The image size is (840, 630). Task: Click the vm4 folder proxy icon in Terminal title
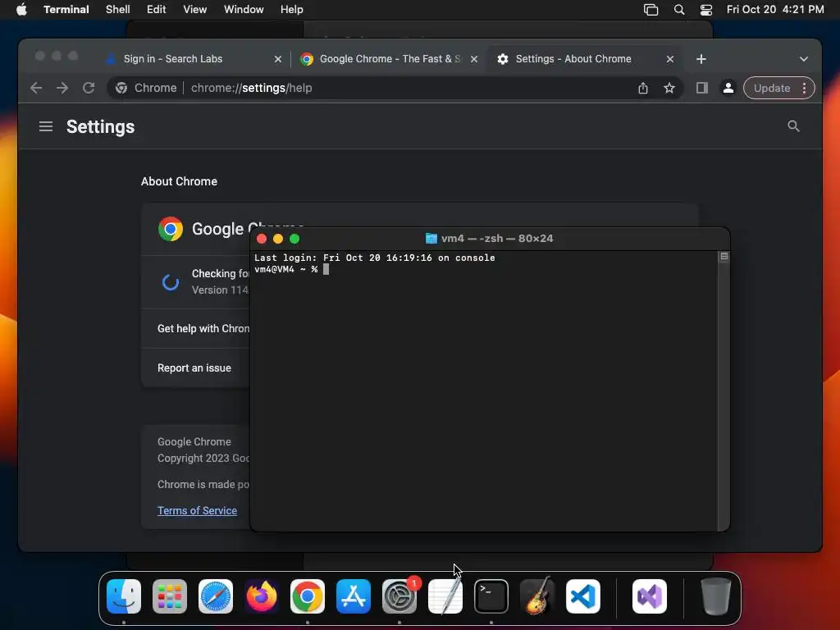(431, 239)
